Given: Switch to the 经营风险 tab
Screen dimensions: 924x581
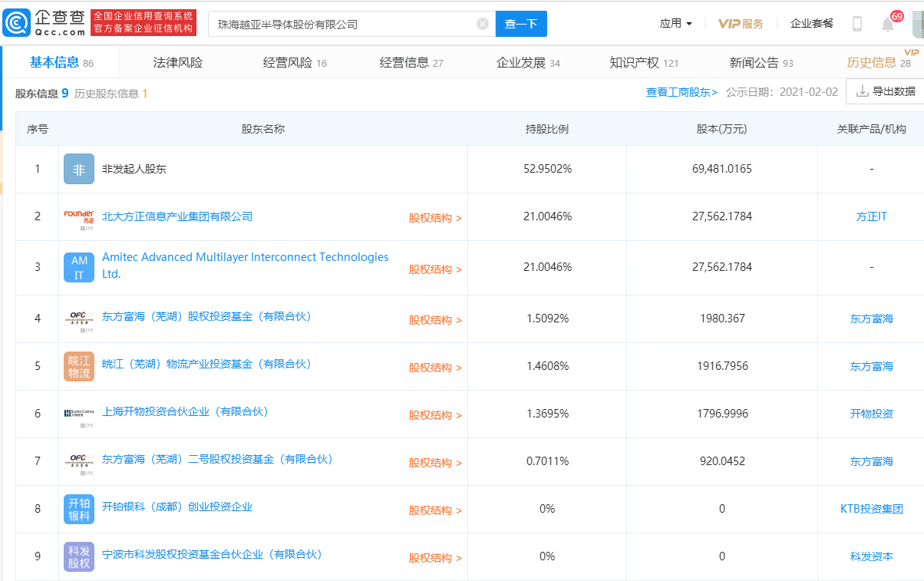Looking at the screenshot, I should pos(295,63).
